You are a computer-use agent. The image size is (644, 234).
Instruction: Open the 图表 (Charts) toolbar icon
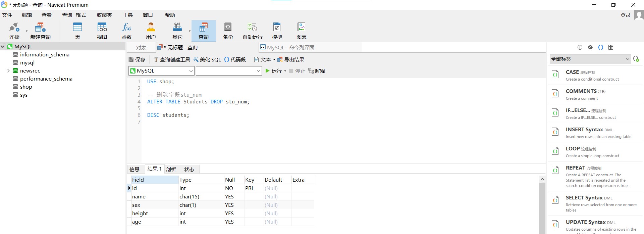[302, 31]
